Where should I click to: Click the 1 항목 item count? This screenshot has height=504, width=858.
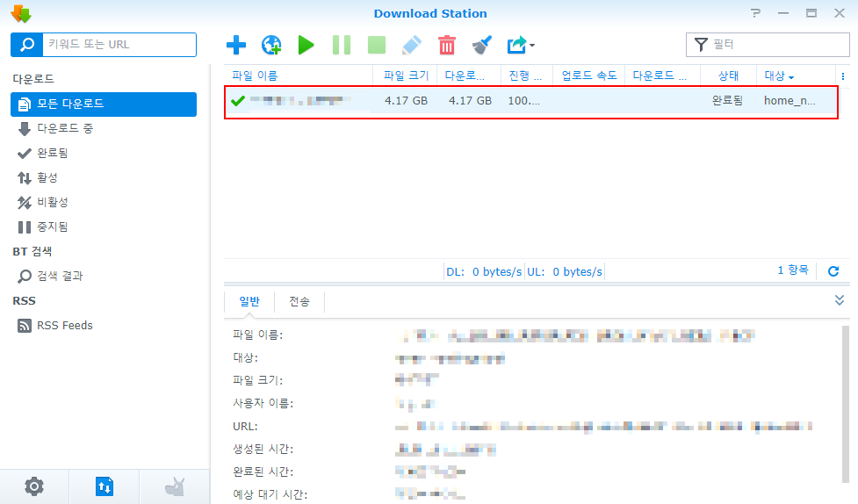coord(793,270)
